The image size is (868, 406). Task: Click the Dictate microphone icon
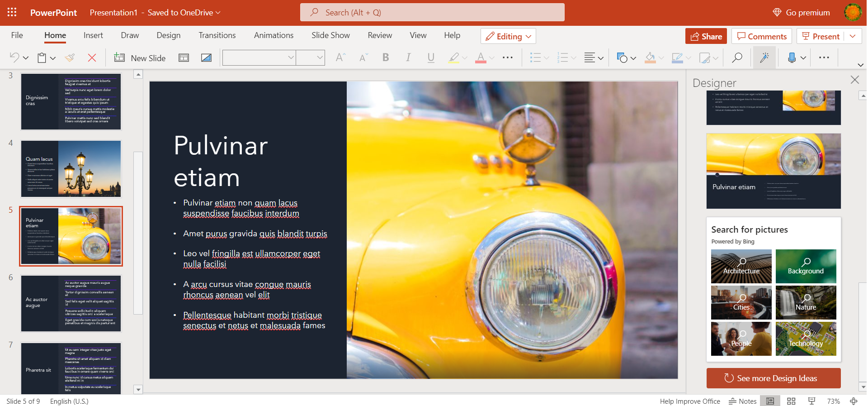point(792,58)
